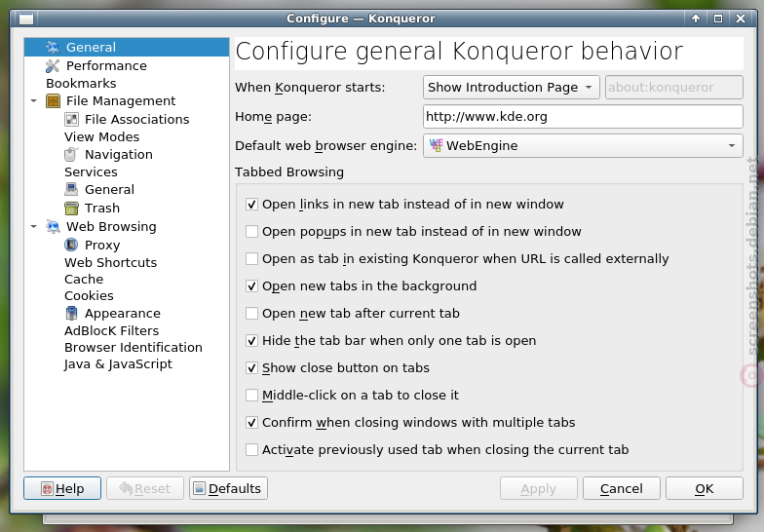The height and width of the screenshot is (532, 764).
Task: Collapse the Web Browsing tree branch
Action: pos(33,226)
